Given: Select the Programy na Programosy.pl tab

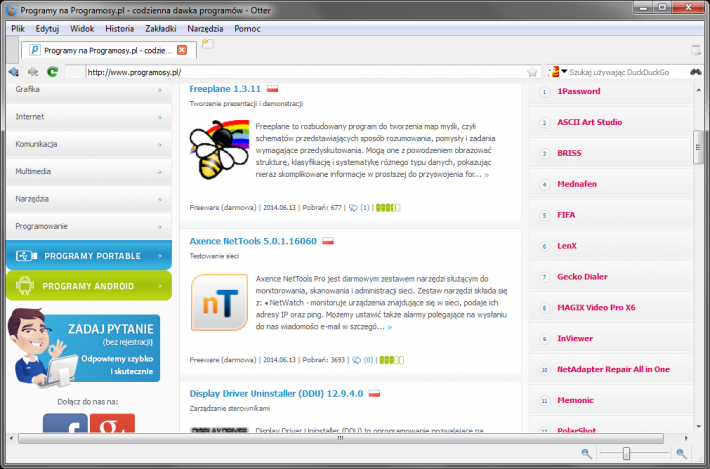Looking at the screenshot, I should click(x=109, y=50).
